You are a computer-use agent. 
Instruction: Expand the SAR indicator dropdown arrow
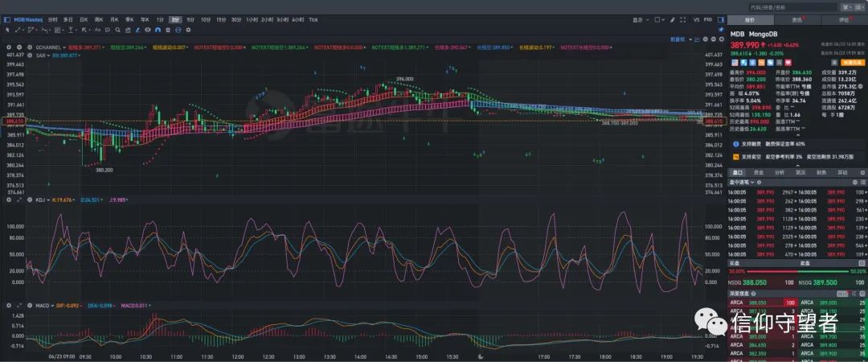pyautogui.click(x=47, y=56)
